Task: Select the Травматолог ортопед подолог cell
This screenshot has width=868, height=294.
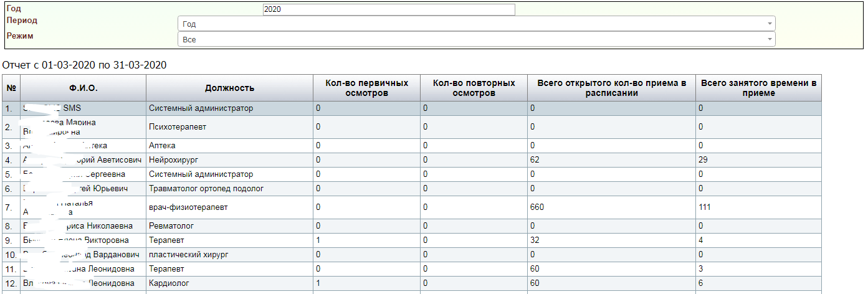Action: pos(206,188)
